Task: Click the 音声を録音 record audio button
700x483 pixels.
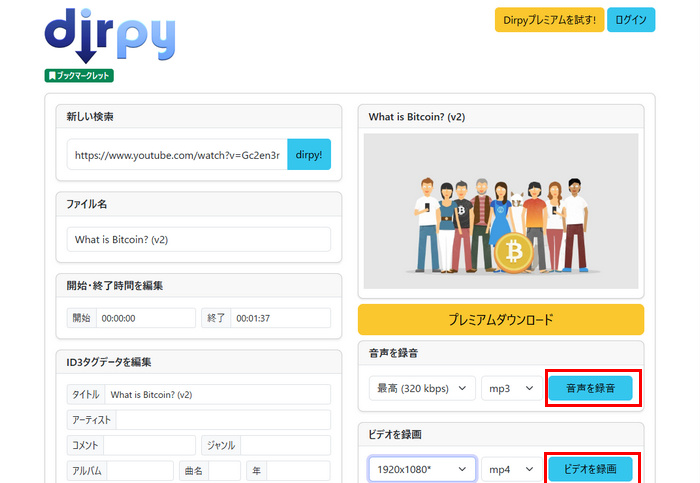Action: (590, 388)
